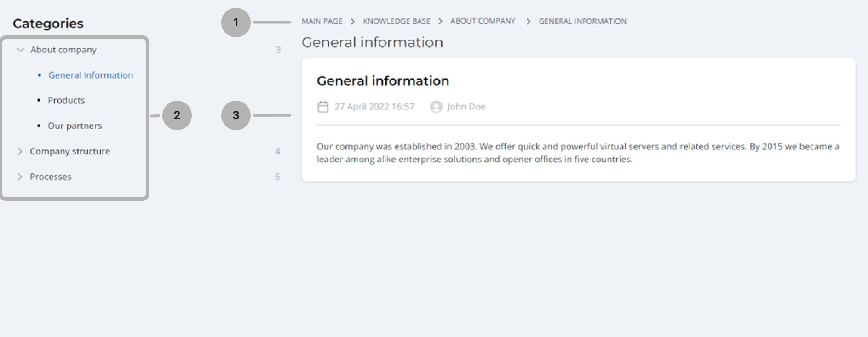Image resolution: width=868 pixels, height=337 pixels.
Task: Select Our partners in categories
Action: pos(75,126)
